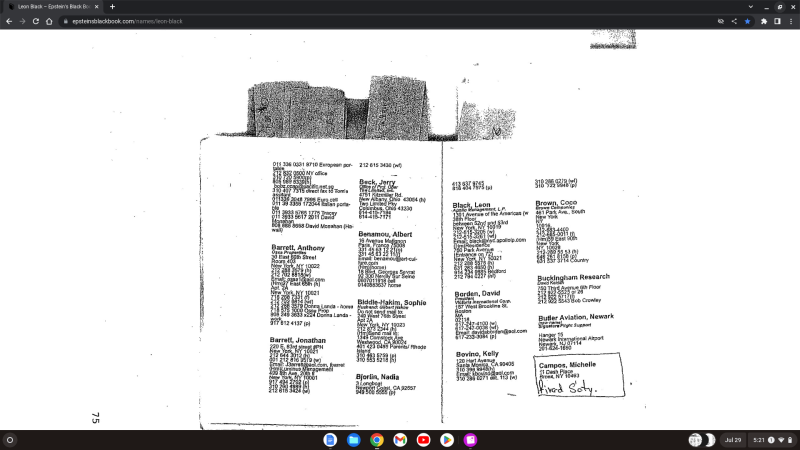Click the page number 75
The image size is (800, 450).
click(x=95, y=418)
